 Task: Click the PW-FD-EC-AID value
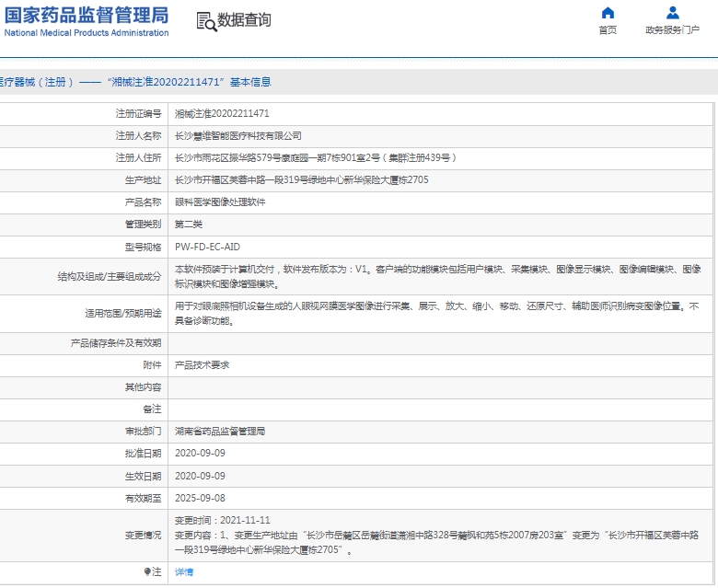(207, 248)
